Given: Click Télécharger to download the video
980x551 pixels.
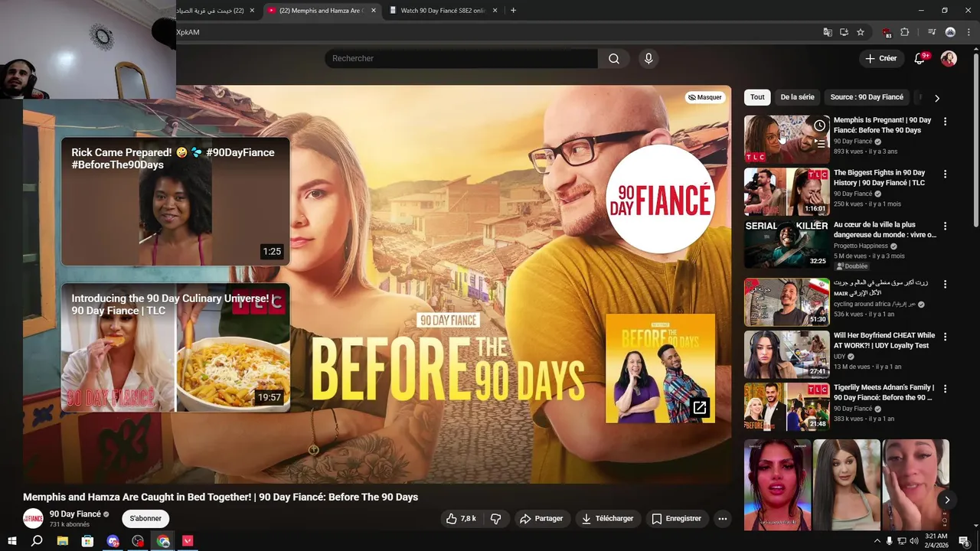Looking at the screenshot, I should pos(608,519).
